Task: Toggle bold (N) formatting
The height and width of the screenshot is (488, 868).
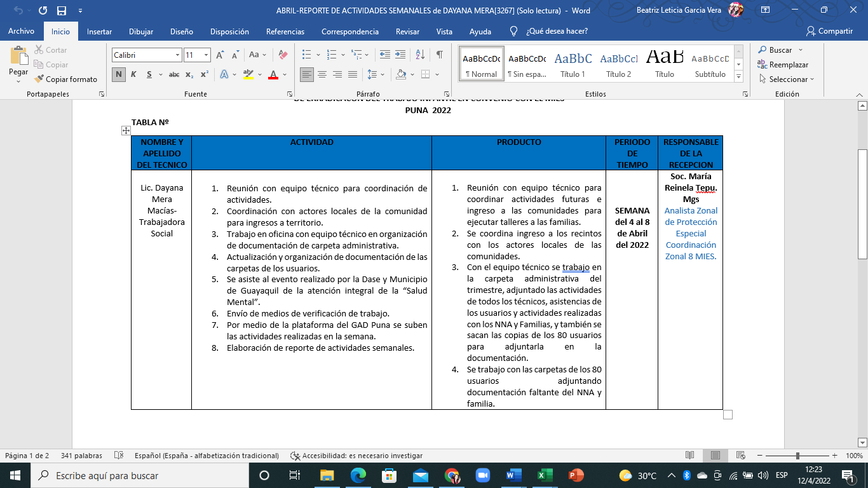Action: click(118, 74)
